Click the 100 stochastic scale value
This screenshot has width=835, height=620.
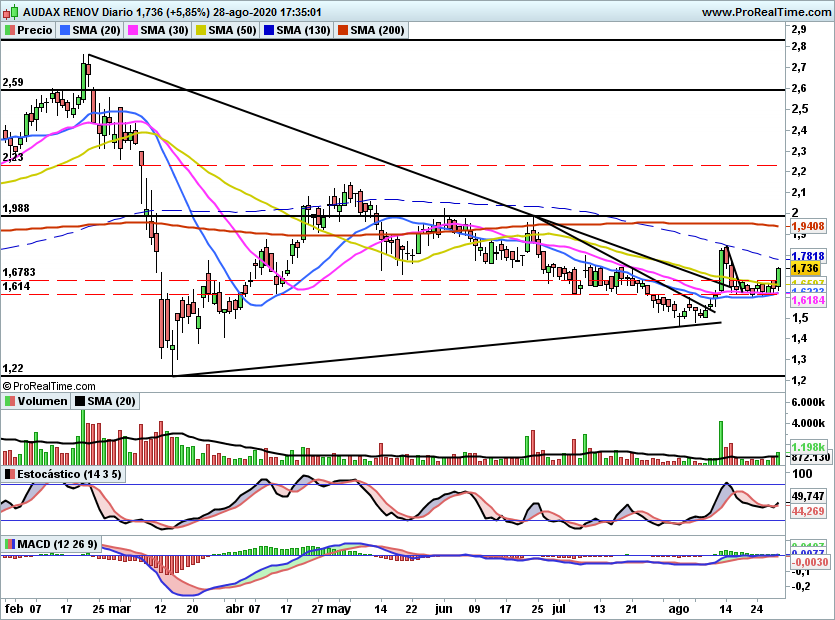803,474
